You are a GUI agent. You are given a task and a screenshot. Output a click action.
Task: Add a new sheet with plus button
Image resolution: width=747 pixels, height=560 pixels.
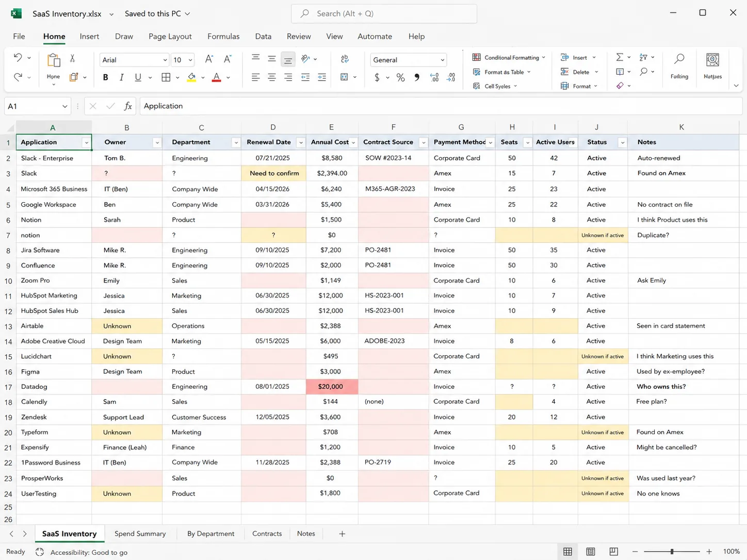[342, 534]
